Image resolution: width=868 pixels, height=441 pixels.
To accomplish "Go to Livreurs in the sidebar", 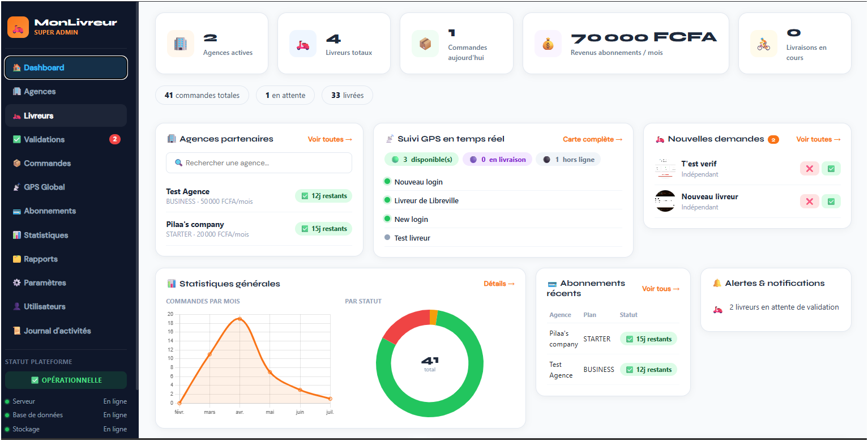I will 66,115.
